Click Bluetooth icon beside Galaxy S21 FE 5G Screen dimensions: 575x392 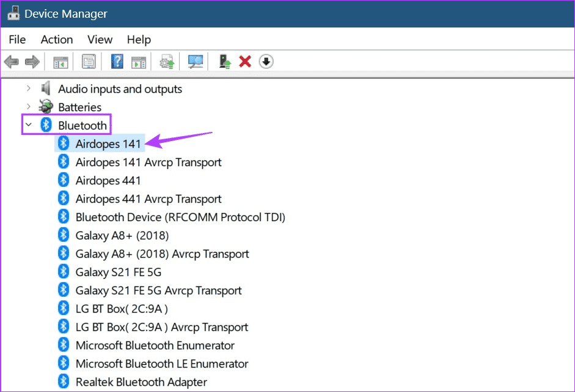pos(64,272)
